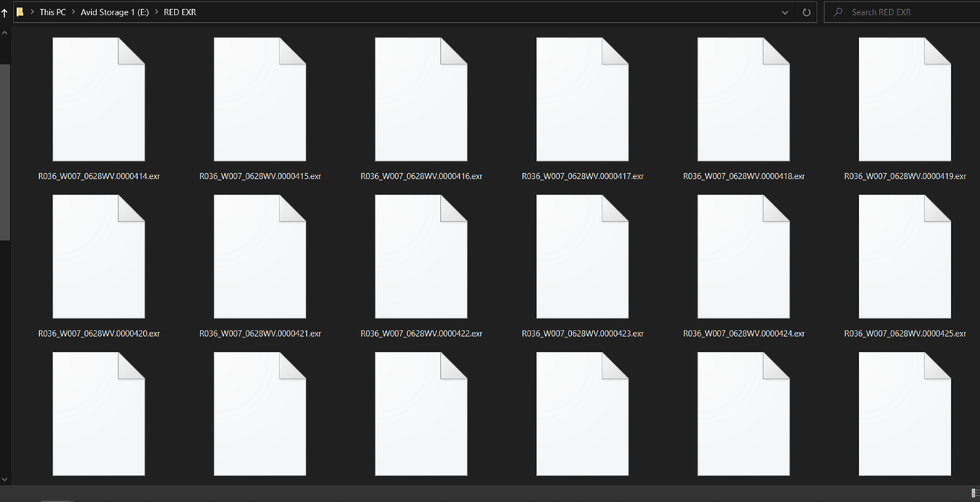The width and height of the screenshot is (980, 502).
Task: Select the icon of file 0000415.exr
Action: (x=260, y=99)
